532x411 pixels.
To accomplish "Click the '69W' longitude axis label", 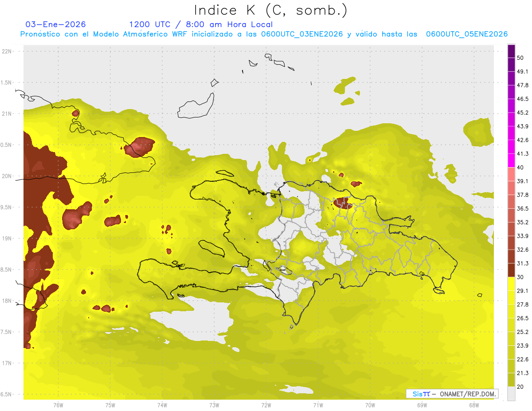I will (422, 405).
